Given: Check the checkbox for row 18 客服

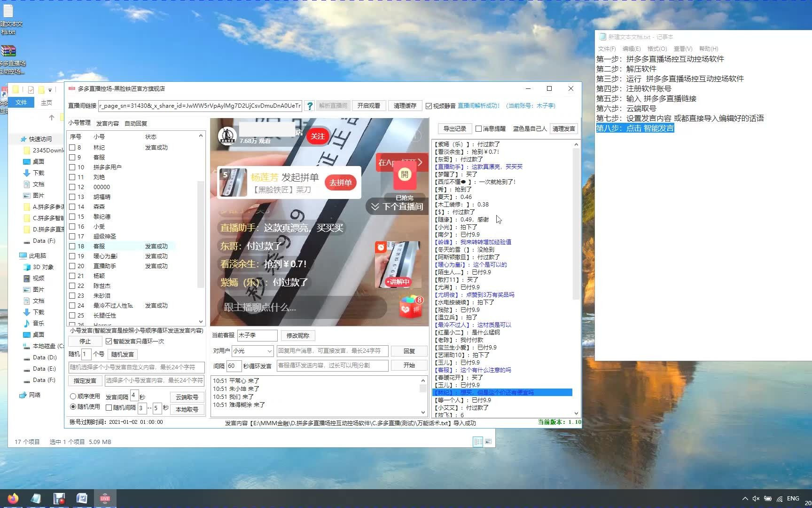Looking at the screenshot, I should (x=72, y=246).
